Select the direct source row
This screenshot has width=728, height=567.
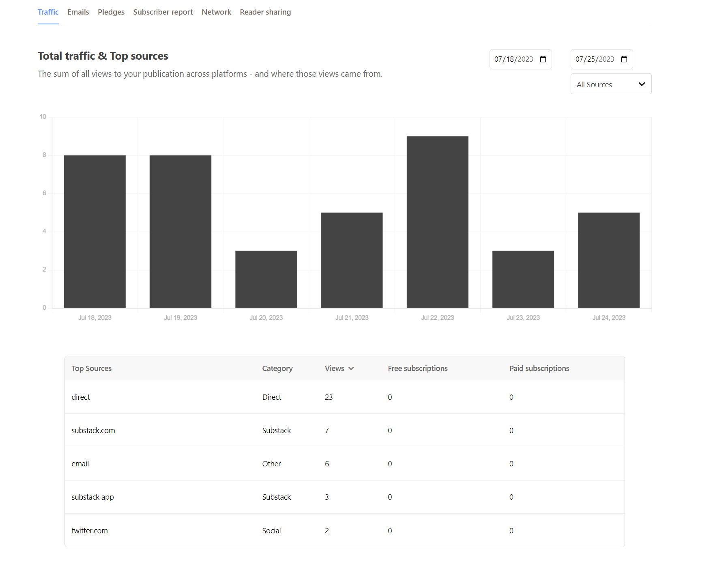coord(344,397)
